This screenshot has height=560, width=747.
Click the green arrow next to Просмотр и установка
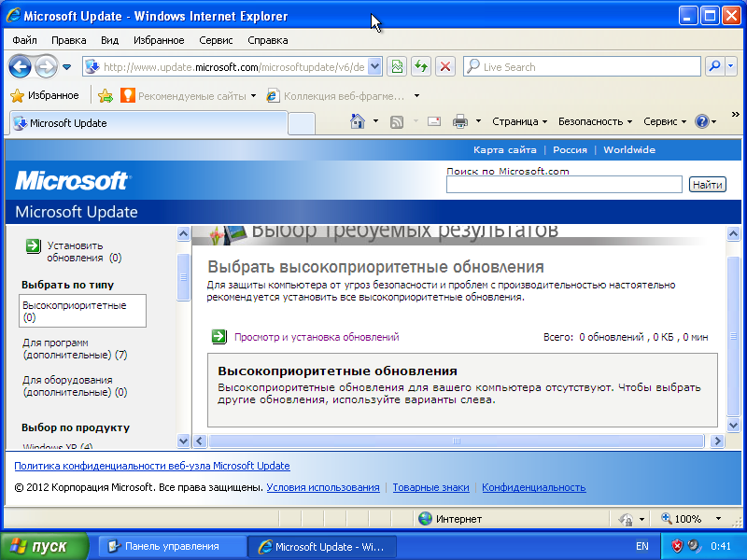[219, 336]
